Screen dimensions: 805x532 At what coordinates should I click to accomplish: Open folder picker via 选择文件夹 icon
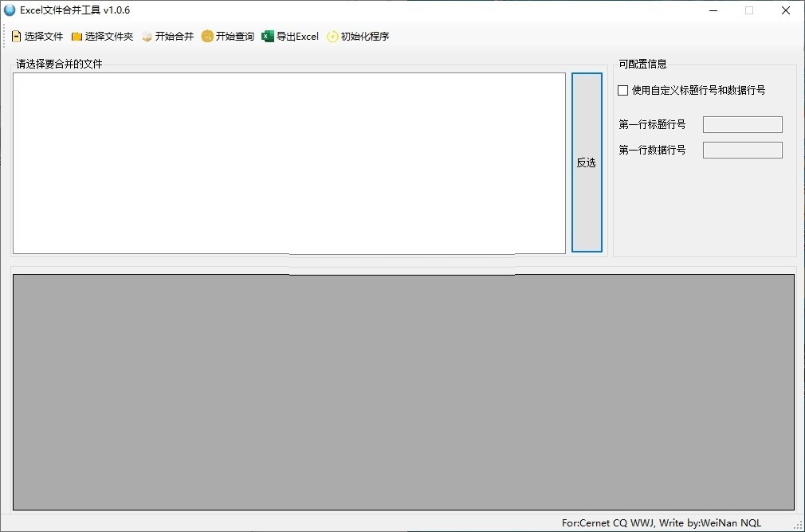[75, 36]
